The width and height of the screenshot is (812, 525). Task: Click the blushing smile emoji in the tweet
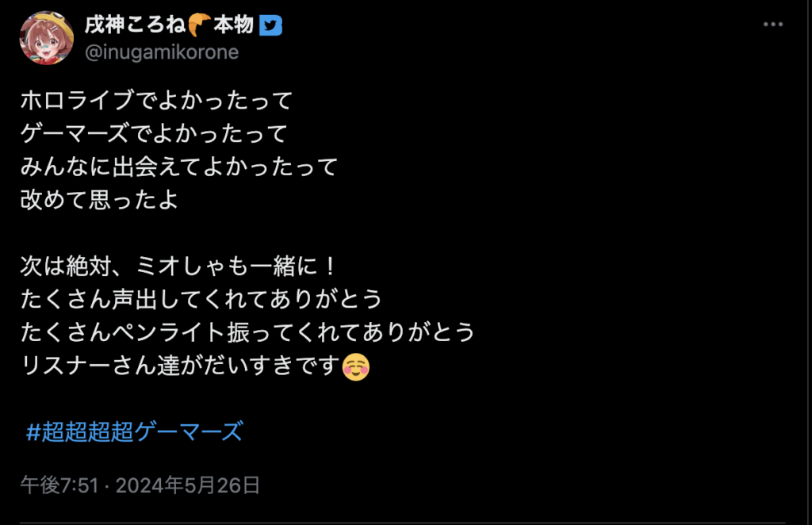(x=356, y=367)
